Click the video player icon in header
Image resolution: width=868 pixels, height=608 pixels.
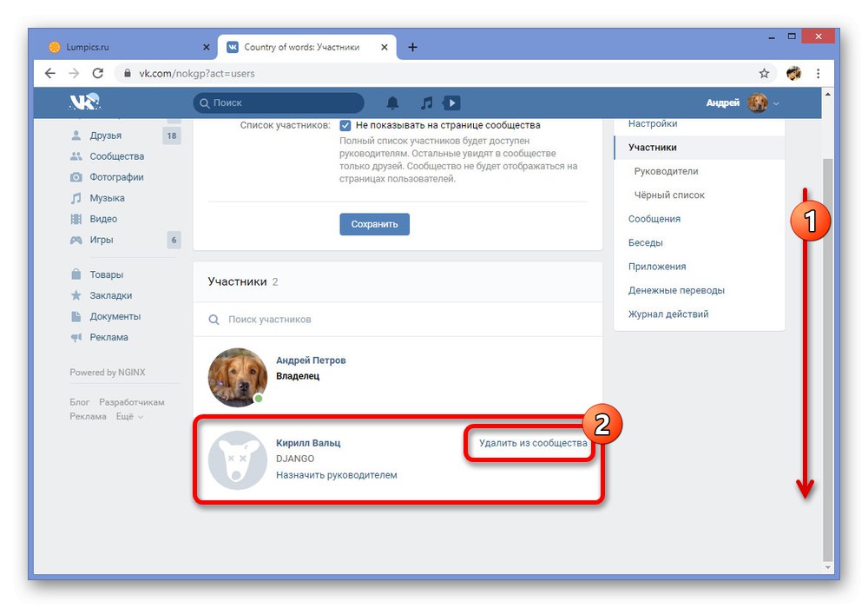coord(451,103)
